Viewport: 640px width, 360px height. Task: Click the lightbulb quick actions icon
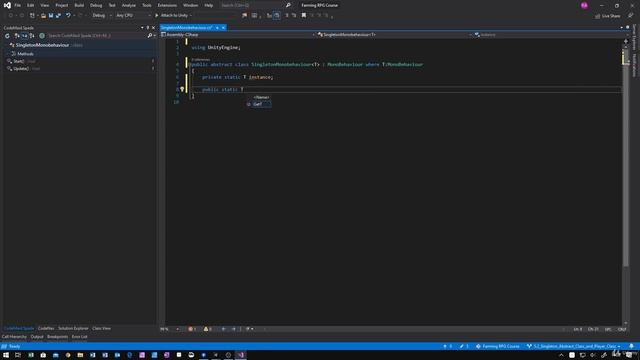[x=182, y=89]
